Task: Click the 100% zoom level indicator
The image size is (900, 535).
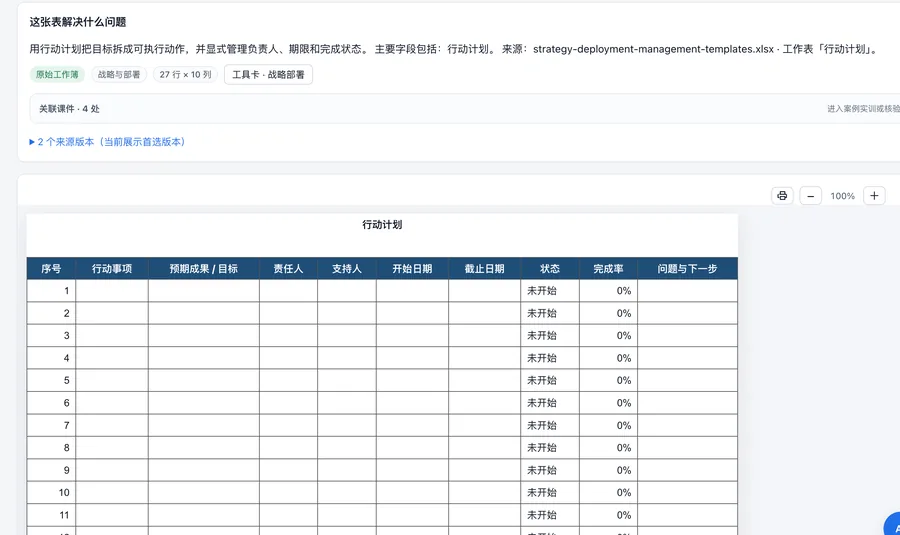Action: pyautogui.click(x=843, y=196)
